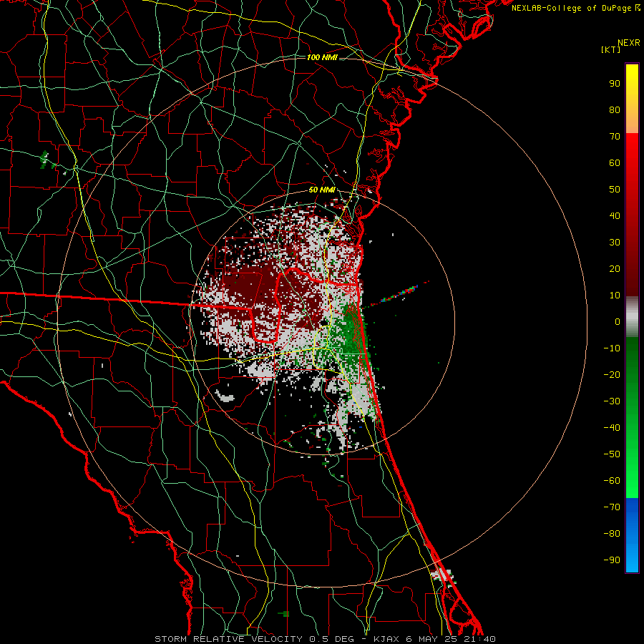Click the small green square echo near the bottom edge

pyautogui.click(x=286, y=614)
